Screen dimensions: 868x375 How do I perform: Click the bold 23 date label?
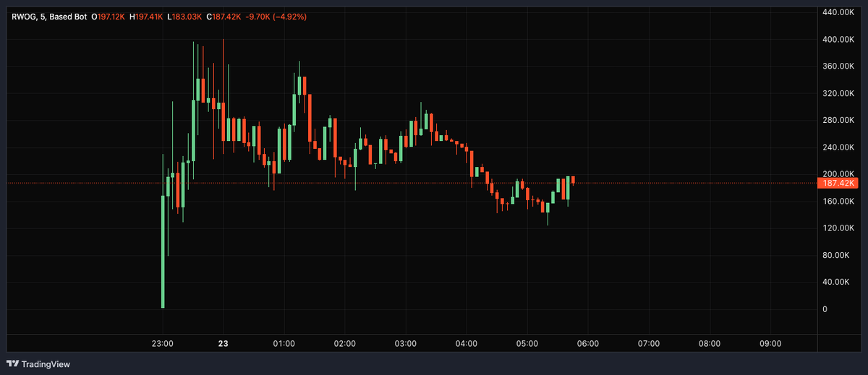tap(223, 344)
